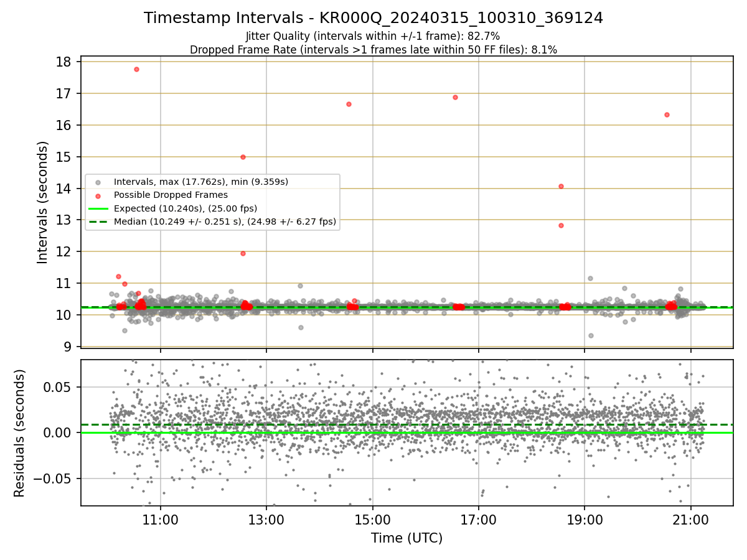Click the red outlier point at 14 seconds near 18:30
Viewport: 747px width, 560px height.
click(561, 186)
